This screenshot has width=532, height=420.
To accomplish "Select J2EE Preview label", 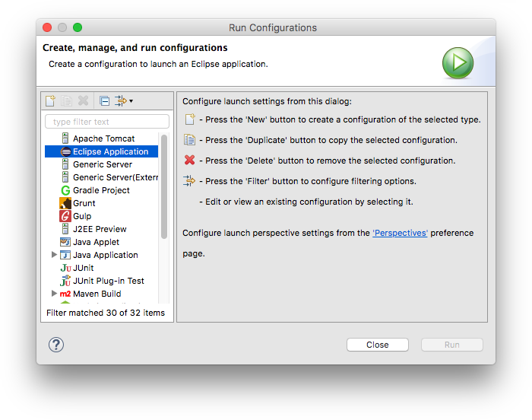I will 100,229.
